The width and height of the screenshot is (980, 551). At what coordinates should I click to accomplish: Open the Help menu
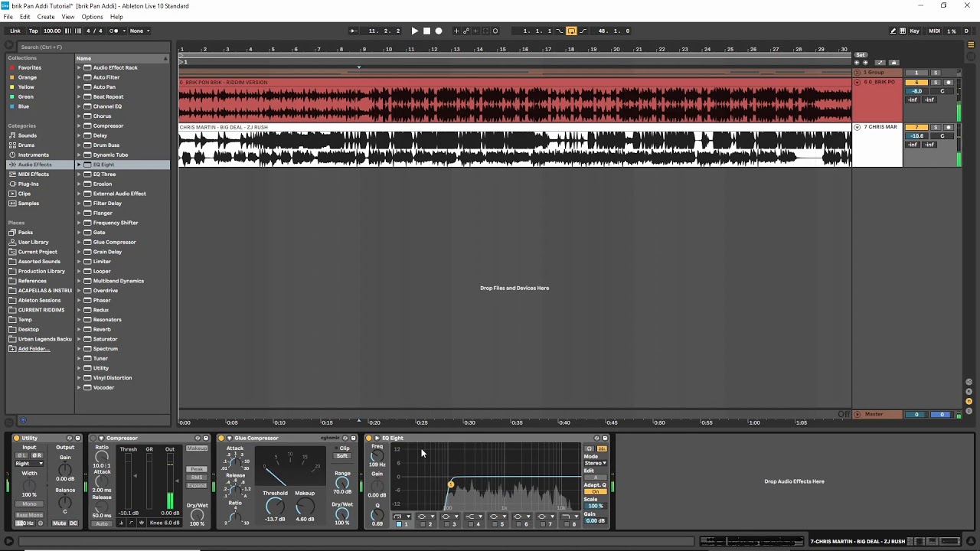[116, 17]
